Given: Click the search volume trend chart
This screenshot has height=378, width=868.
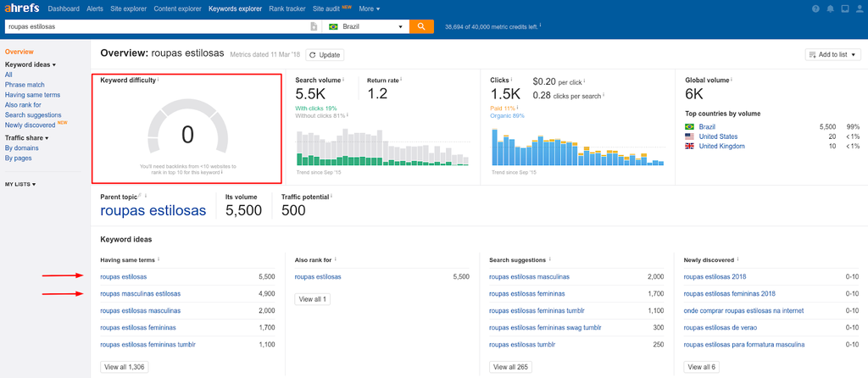Looking at the screenshot, I should [382, 147].
